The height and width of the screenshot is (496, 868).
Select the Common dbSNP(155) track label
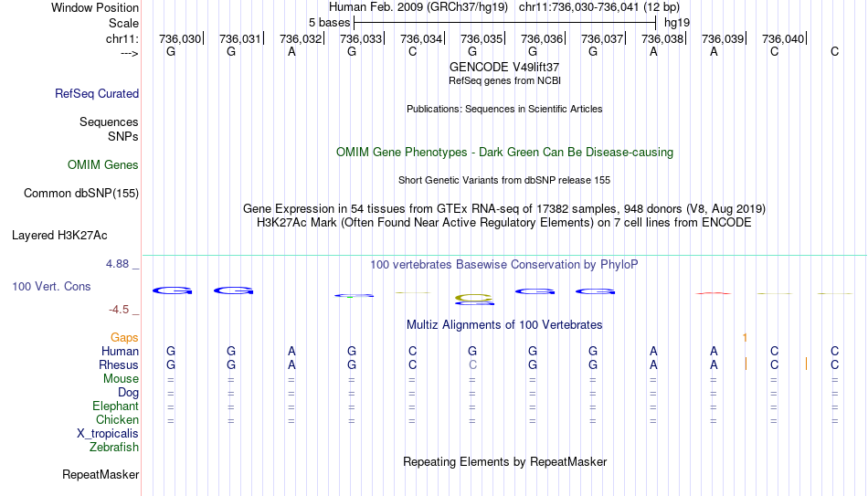(81, 194)
